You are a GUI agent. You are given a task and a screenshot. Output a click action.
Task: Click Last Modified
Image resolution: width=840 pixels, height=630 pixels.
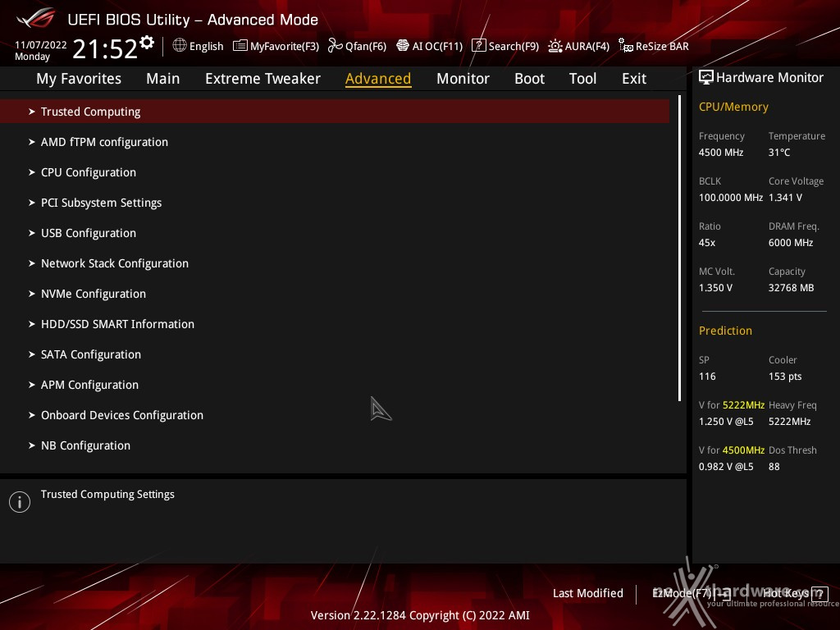(x=587, y=594)
